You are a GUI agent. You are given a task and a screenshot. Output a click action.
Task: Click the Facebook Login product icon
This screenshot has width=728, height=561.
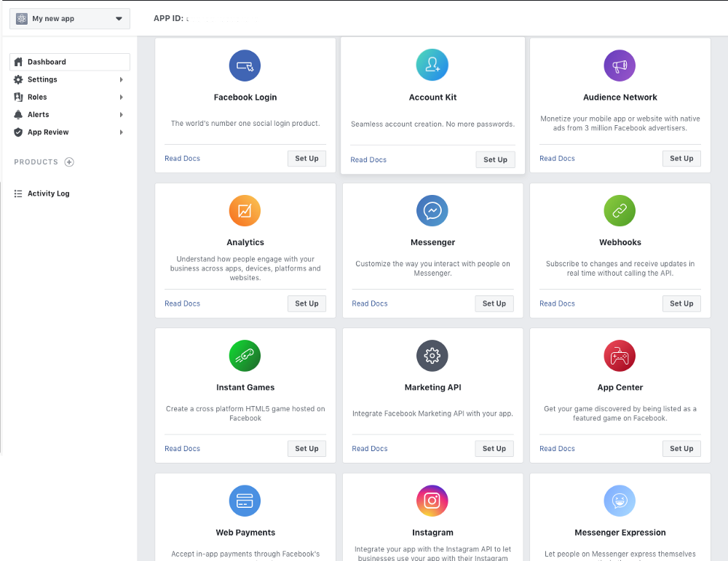tap(245, 65)
